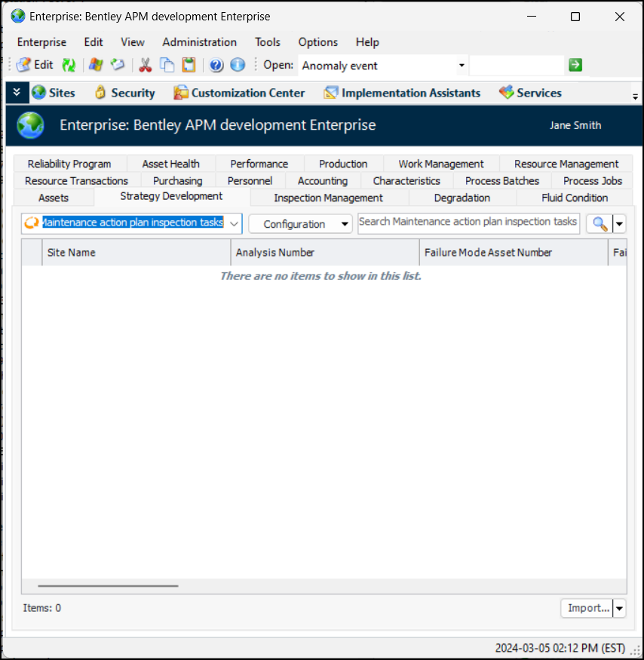Open the Enterprise menu
644x660 pixels.
click(x=41, y=42)
